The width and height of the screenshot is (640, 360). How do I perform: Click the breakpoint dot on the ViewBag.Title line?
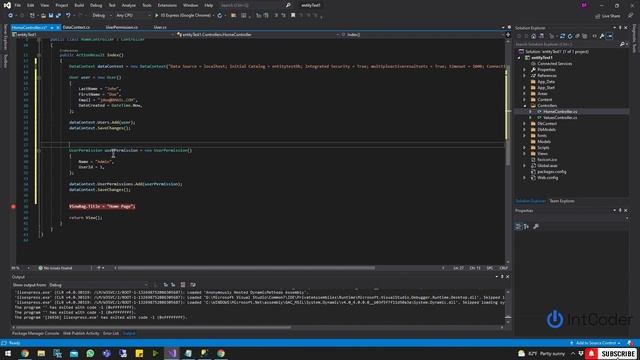tap(13, 207)
